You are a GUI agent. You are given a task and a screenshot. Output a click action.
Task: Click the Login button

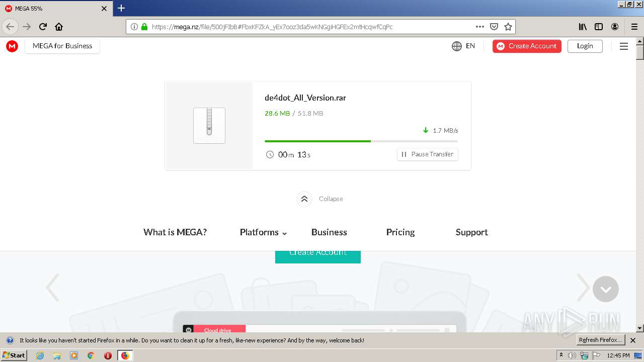click(x=585, y=46)
